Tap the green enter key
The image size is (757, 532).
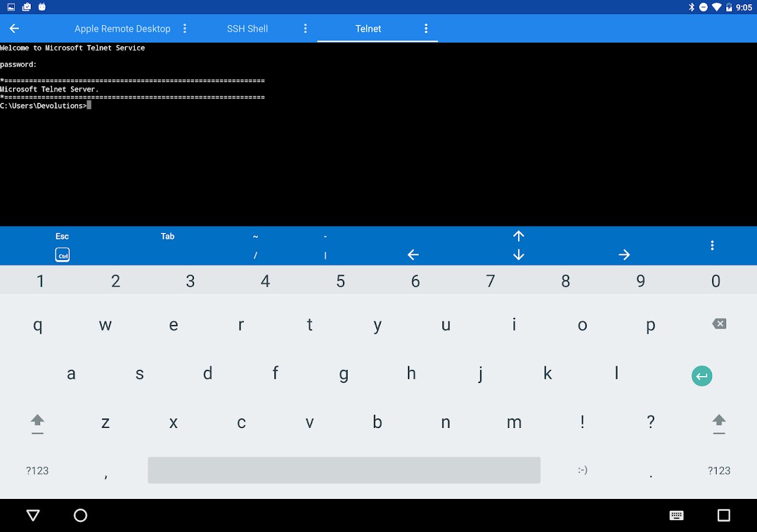pos(702,375)
